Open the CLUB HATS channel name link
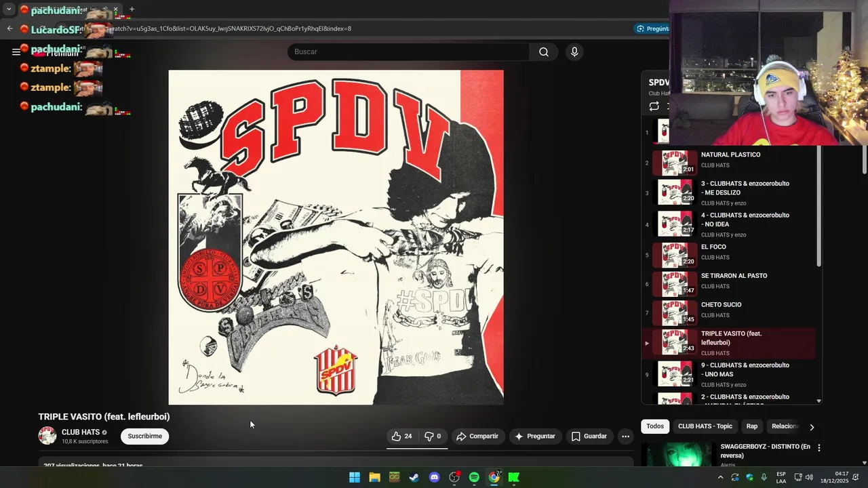Screen dimensions: 868x488 (x=81, y=432)
